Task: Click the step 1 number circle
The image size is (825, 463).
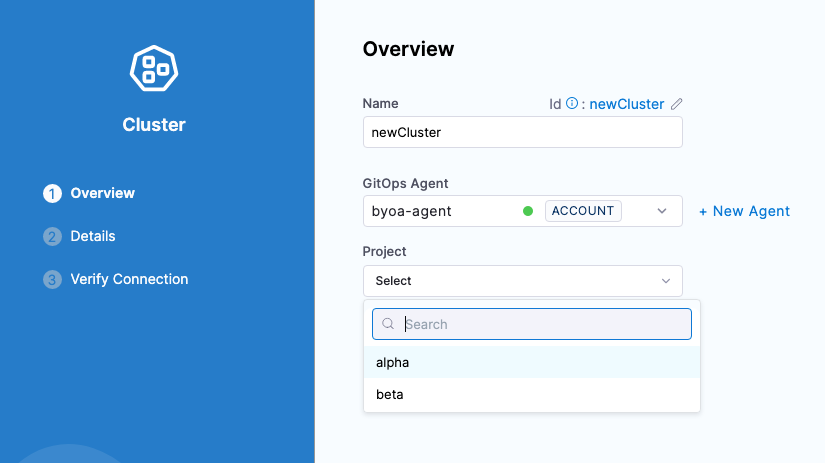Action: click(x=52, y=194)
